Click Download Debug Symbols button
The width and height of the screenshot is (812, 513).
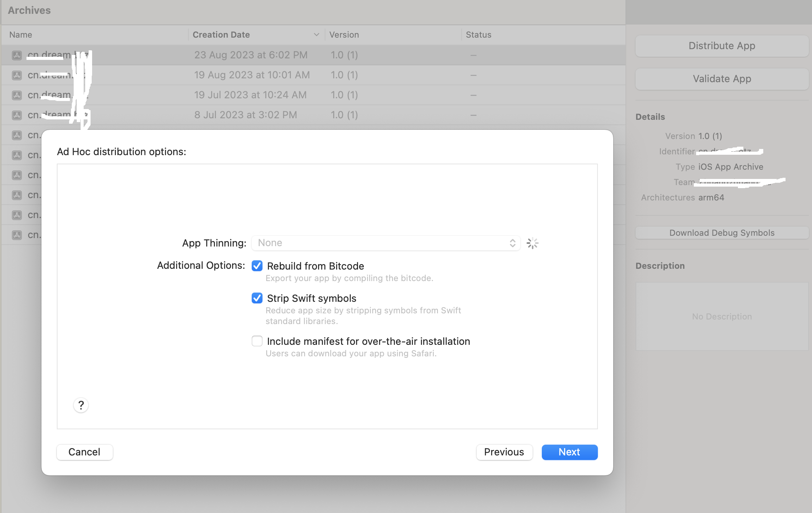click(x=722, y=233)
